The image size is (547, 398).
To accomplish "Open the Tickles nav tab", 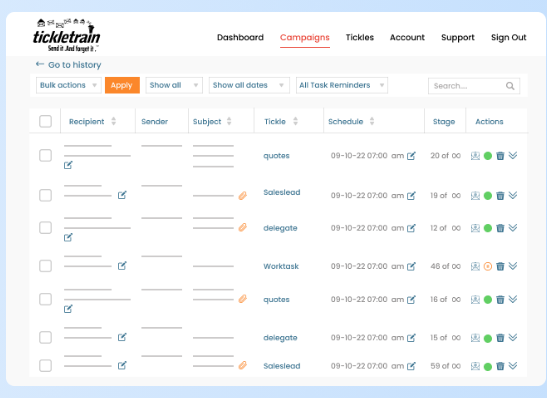I will coord(360,37).
